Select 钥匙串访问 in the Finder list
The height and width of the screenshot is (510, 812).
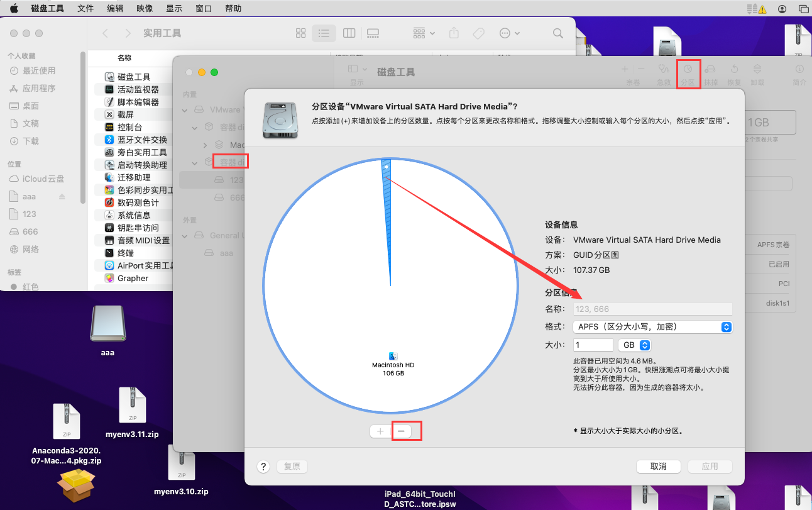pos(138,228)
